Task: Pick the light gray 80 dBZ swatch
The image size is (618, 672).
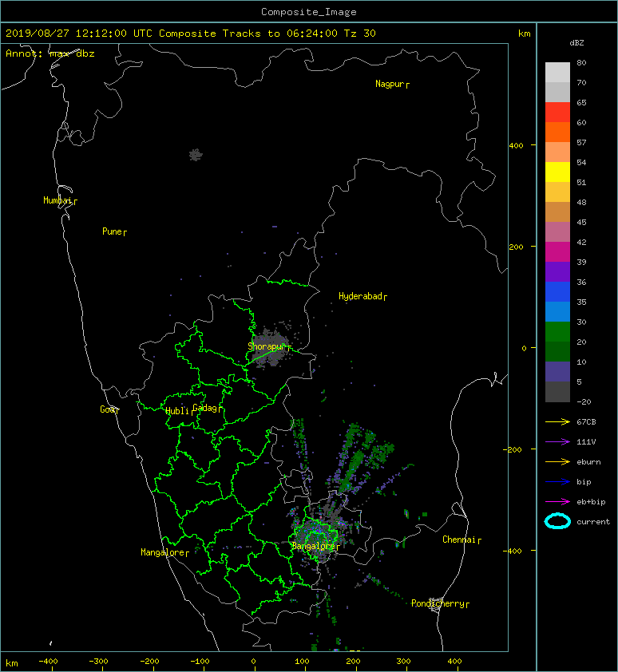Action: [x=557, y=72]
